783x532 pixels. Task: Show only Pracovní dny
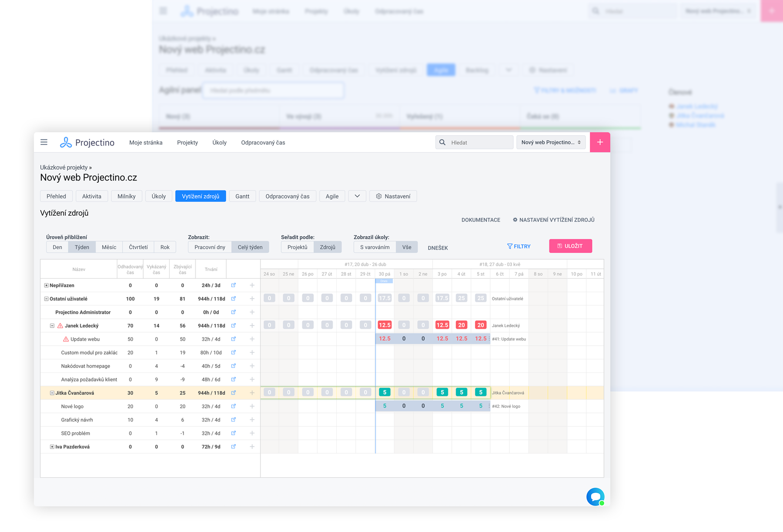(x=210, y=247)
